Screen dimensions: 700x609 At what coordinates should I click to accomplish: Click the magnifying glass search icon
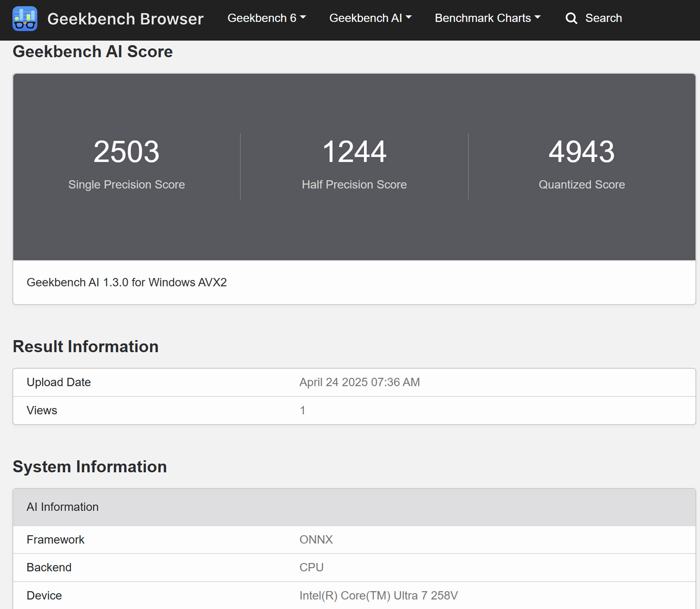(x=571, y=18)
